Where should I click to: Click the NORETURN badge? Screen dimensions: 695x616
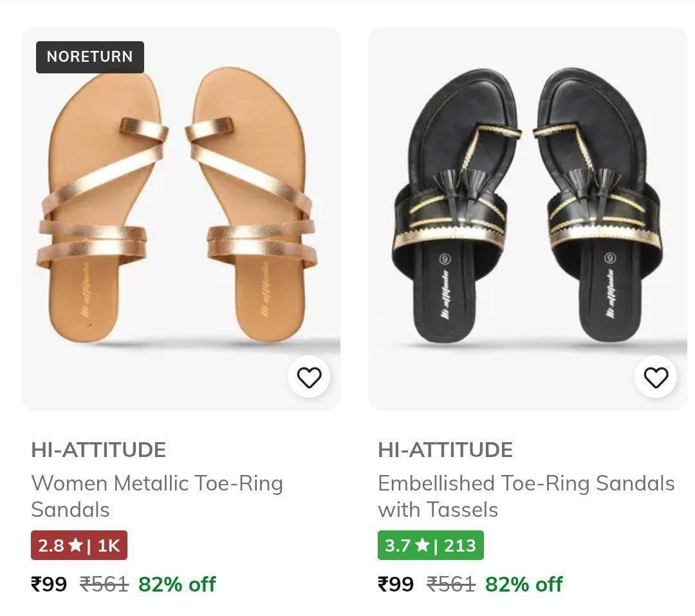(90, 57)
